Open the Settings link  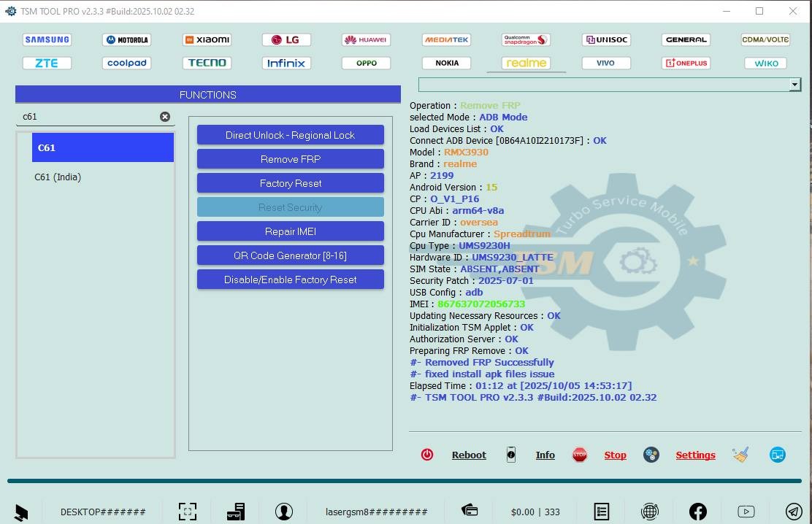click(x=695, y=455)
